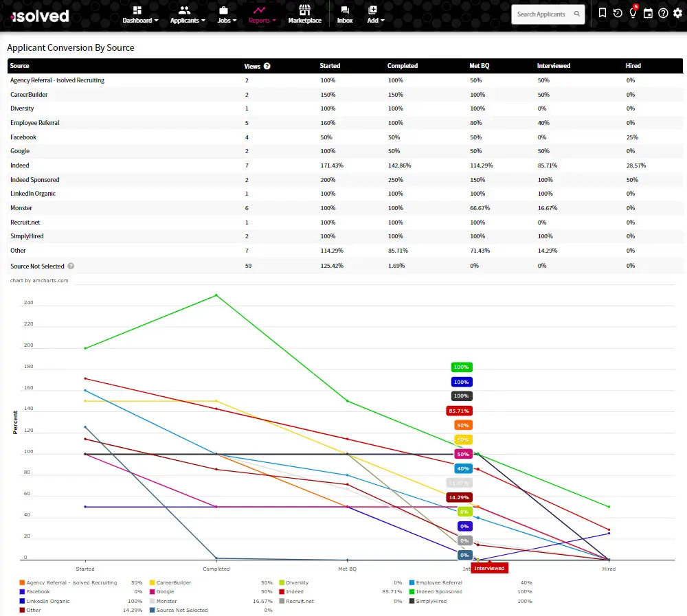Toggle Monster legend swatch
This screenshot has height=616, width=687.
(152, 601)
